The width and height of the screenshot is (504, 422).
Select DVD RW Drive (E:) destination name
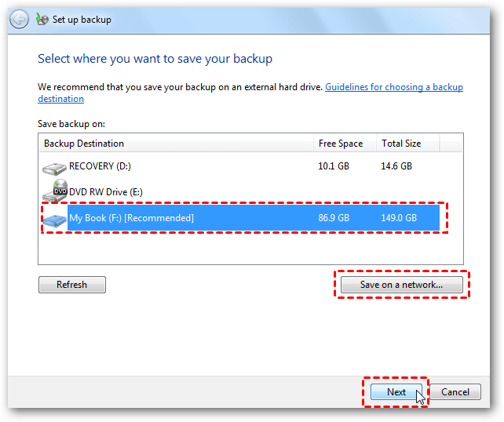point(106,192)
